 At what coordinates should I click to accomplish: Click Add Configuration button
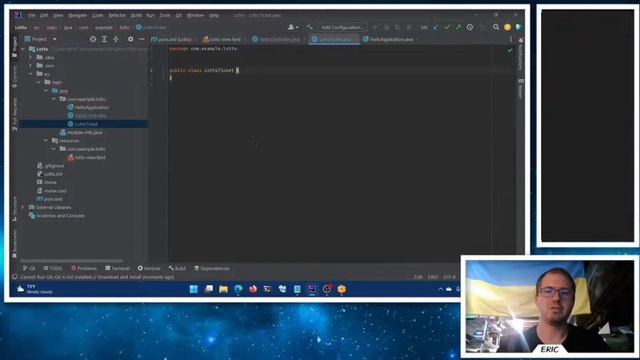342,27
